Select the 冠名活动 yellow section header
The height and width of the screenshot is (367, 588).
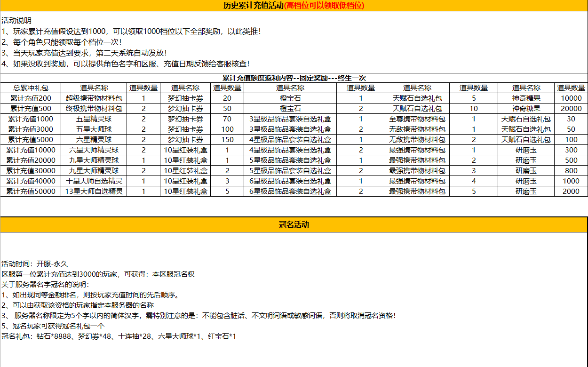coord(294,224)
